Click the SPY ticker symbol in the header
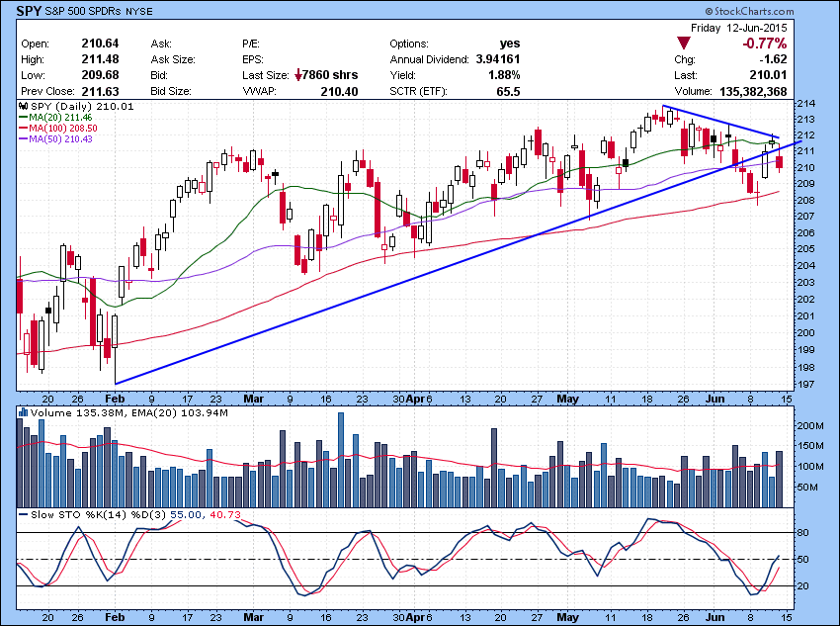This screenshot has width=840, height=626. coord(29,11)
